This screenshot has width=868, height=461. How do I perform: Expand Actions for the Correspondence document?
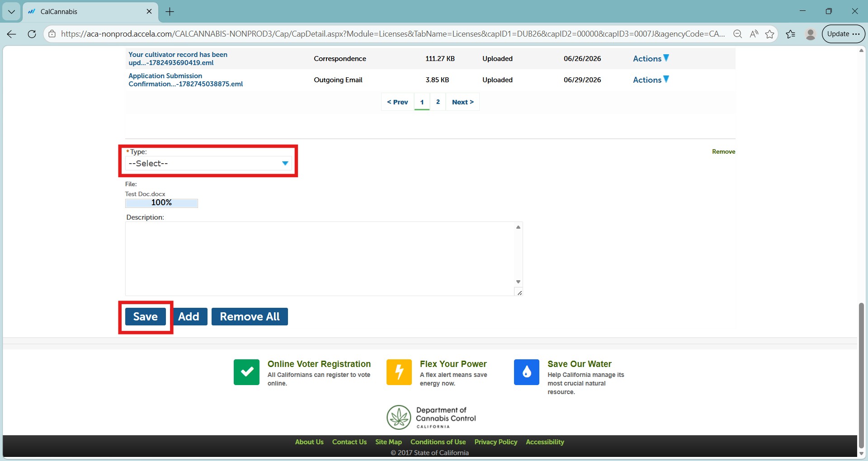pos(651,58)
